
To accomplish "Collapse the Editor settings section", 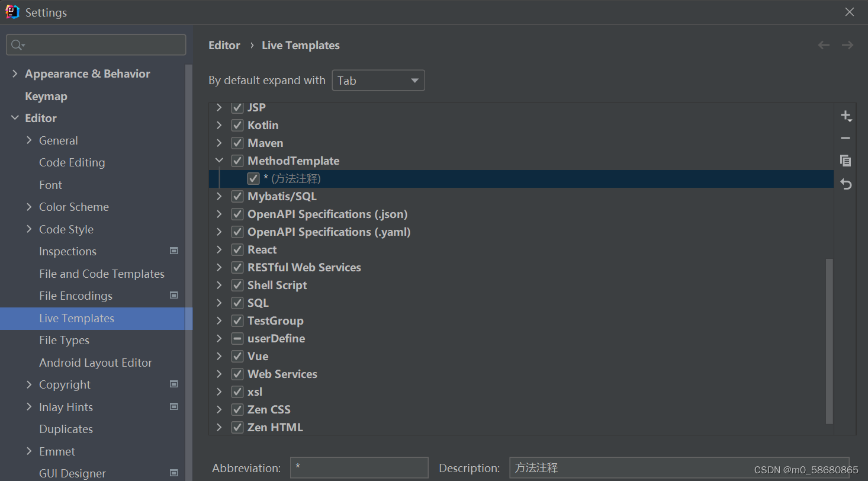I will (15, 118).
